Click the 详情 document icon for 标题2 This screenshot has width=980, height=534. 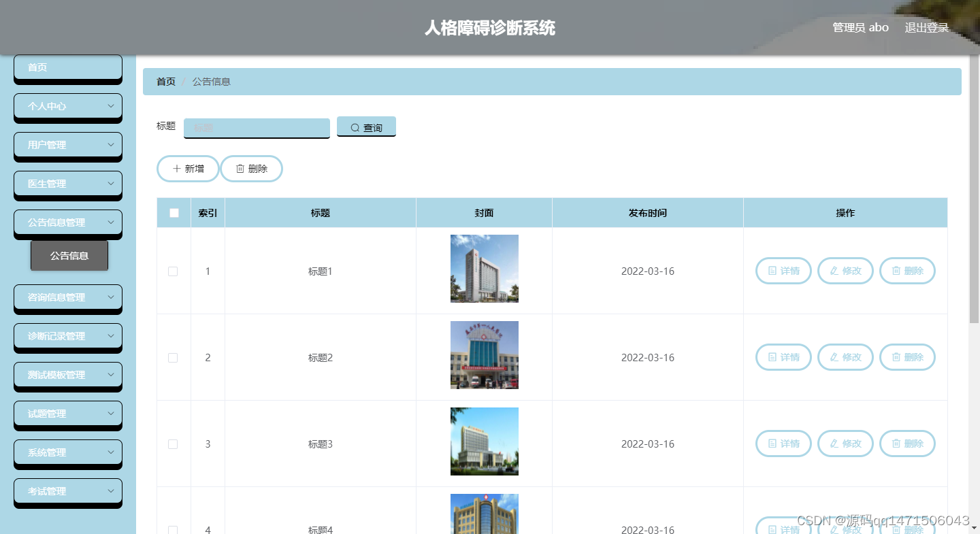[x=772, y=357]
